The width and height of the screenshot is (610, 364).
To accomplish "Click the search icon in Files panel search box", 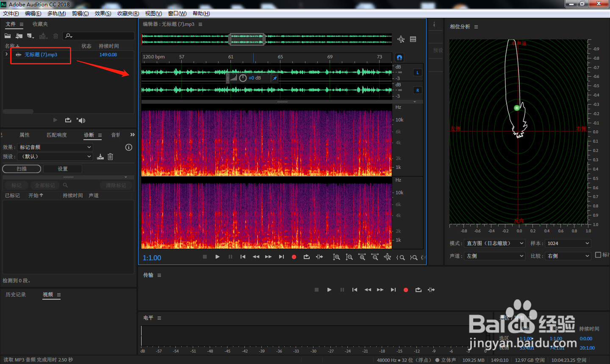I will 69,36.
